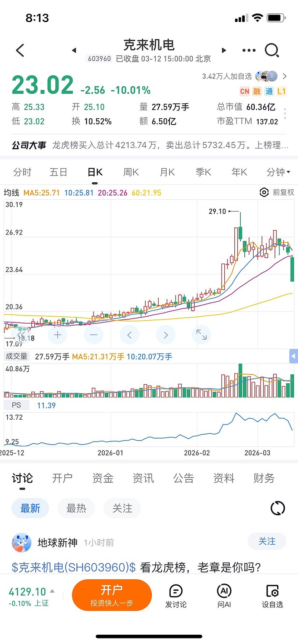Expand chart to fullscreen with diagonal arrows

tap(202, 334)
